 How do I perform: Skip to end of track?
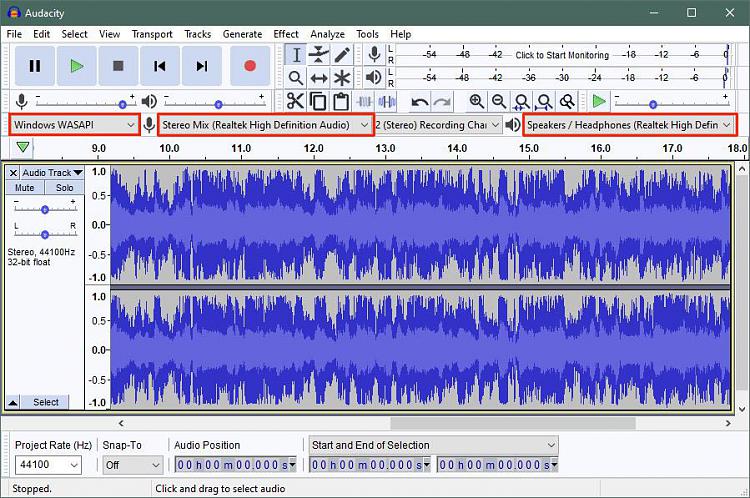[x=202, y=66]
